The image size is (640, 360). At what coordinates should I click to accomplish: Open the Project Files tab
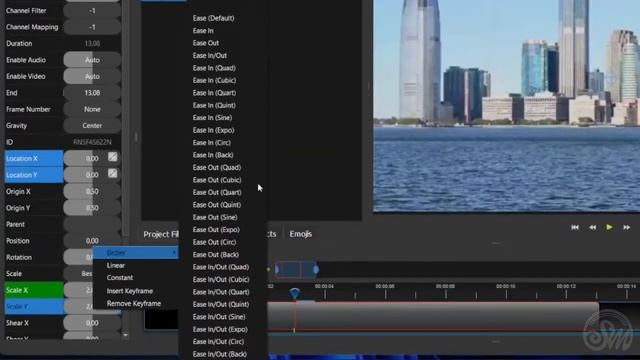point(161,234)
